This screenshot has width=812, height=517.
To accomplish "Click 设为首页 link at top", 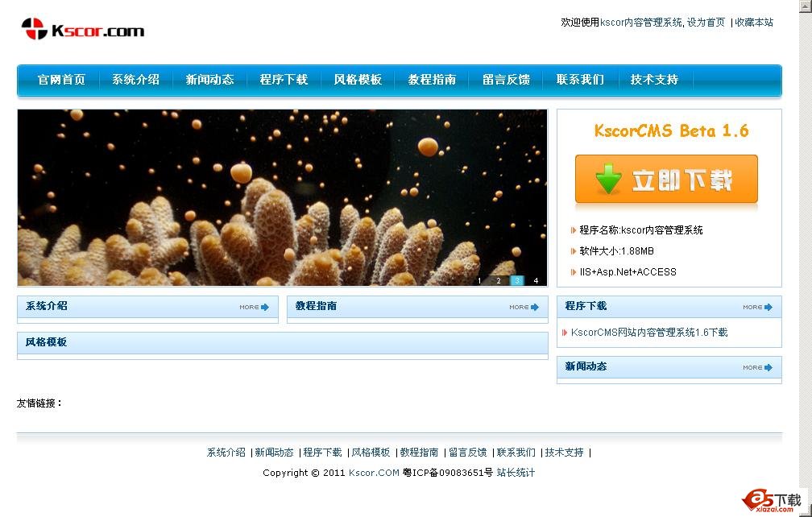I will pyautogui.click(x=706, y=23).
